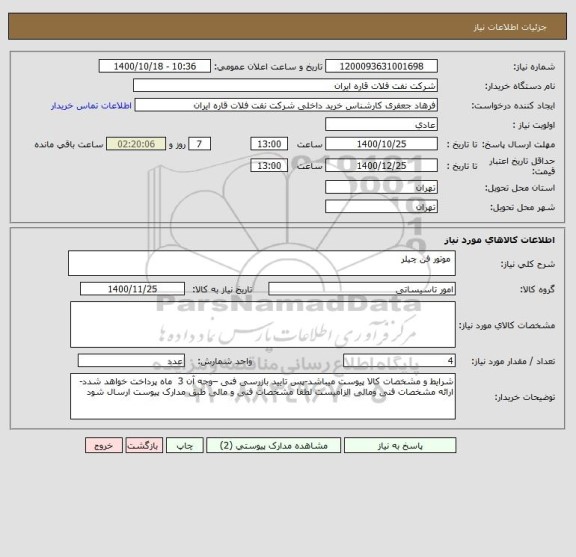Click the خروج exit button

pos(104,445)
